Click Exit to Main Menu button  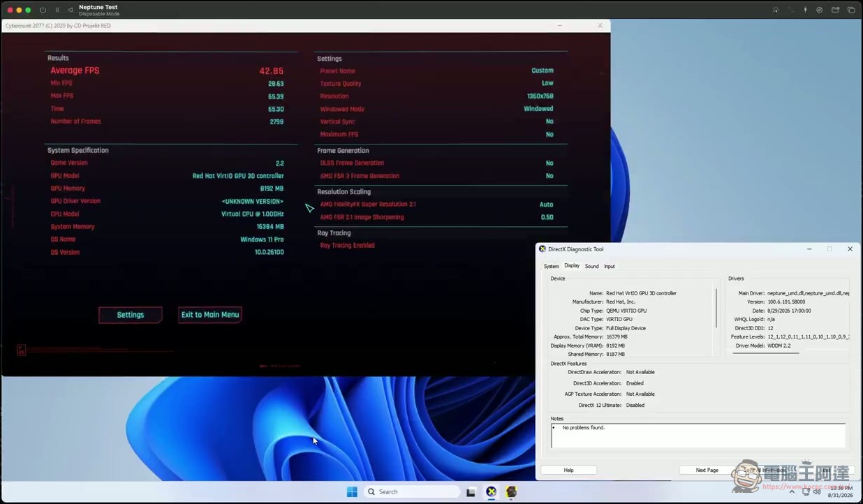click(x=210, y=315)
